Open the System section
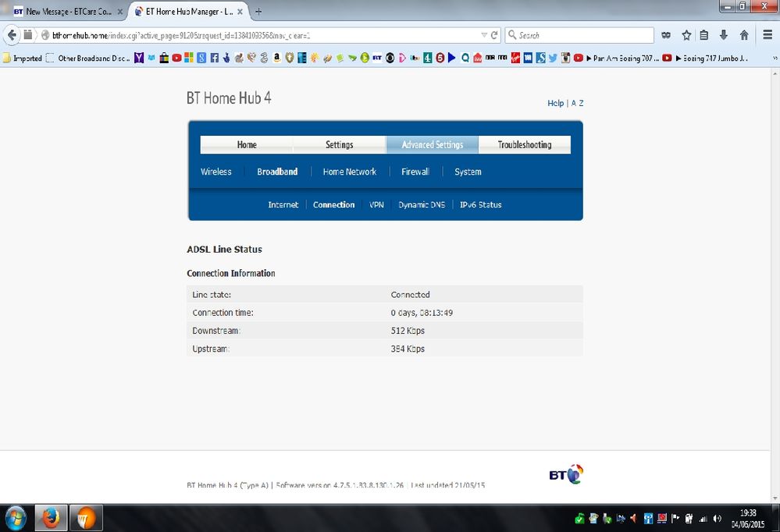Screen dimensions: 780x532 tap(468, 172)
